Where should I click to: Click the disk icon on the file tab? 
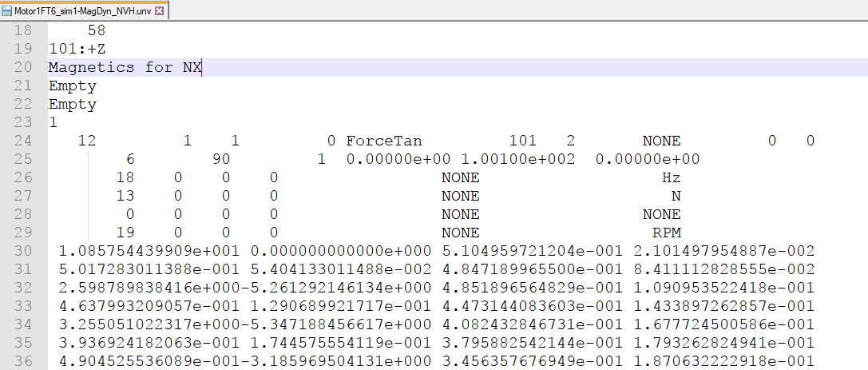click(8, 10)
